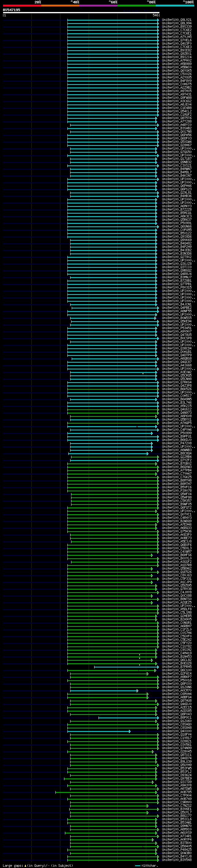
Task: Click hit label UniRef100_O28045
Action: (176, 751)
